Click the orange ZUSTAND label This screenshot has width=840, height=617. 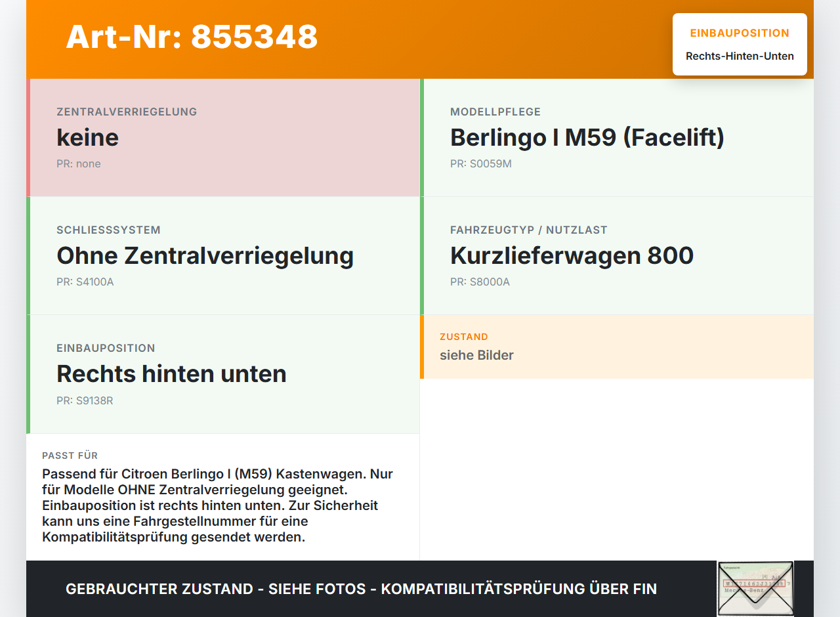(464, 337)
